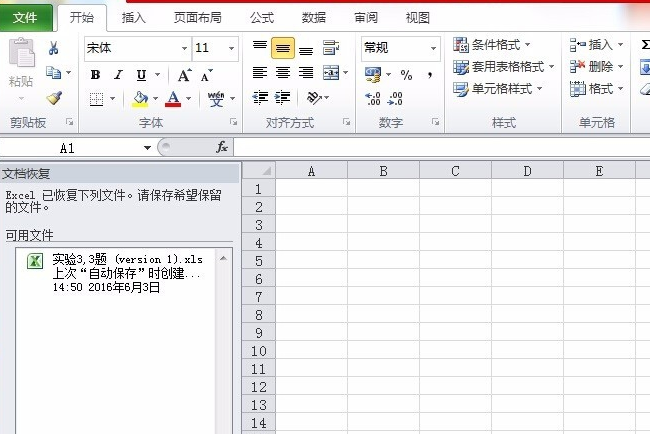Expand font color arrow
650x434 pixels.
tap(189, 99)
